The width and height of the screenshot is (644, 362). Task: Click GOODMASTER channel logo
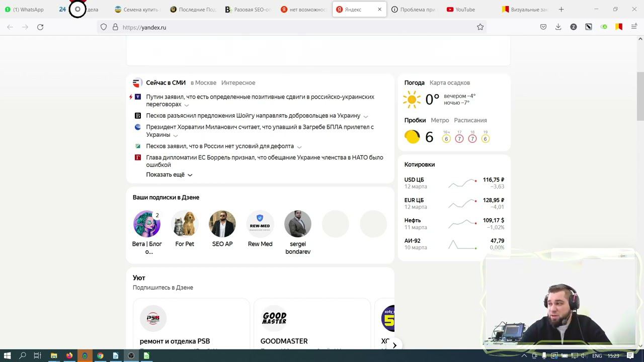point(274,318)
